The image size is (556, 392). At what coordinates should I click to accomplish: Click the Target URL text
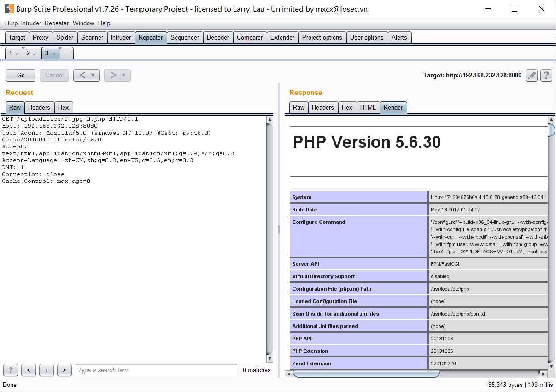click(x=472, y=75)
